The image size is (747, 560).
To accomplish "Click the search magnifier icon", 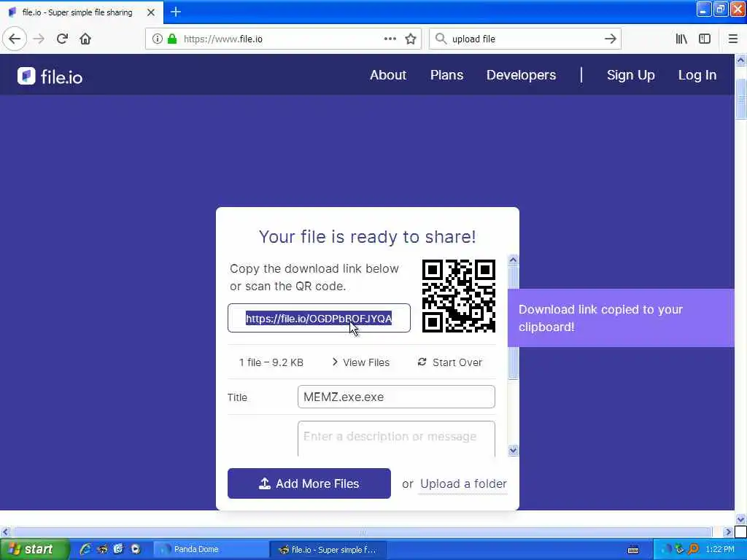I will [x=441, y=39].
